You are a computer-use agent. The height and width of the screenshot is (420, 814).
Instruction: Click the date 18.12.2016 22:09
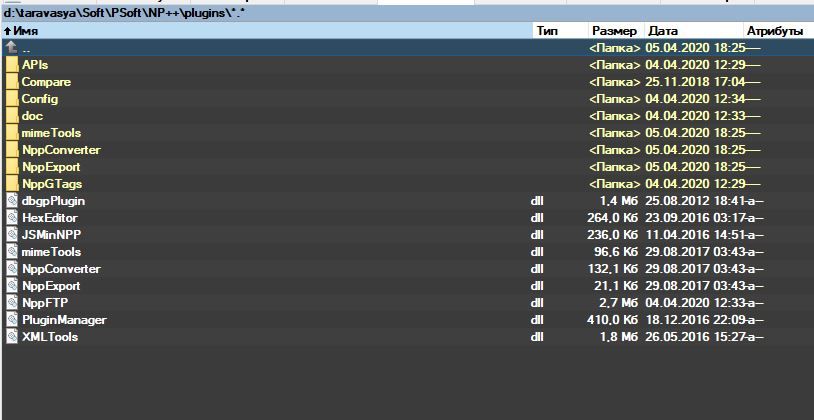(695, 320)
